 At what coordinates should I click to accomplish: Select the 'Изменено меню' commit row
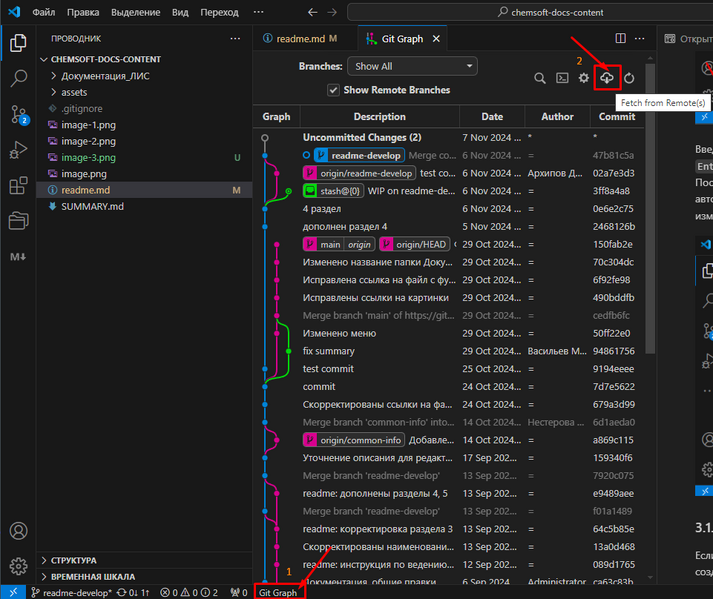pyautogui.click(x=448, y=333)
